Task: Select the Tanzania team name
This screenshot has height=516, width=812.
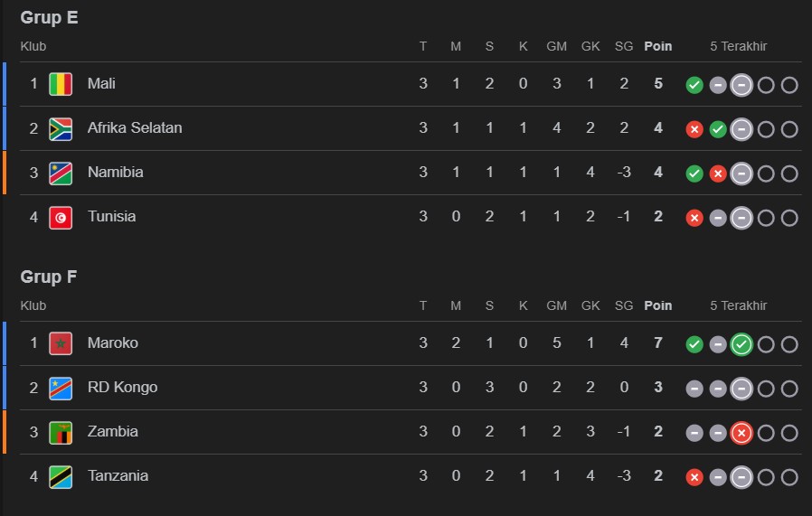Action: pyautogui.click(x=118, y=476)
